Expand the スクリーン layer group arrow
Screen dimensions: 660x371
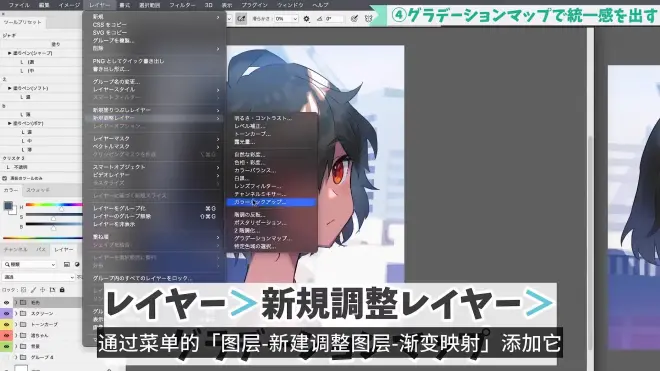pyautogui.click(x=16, y=313)
